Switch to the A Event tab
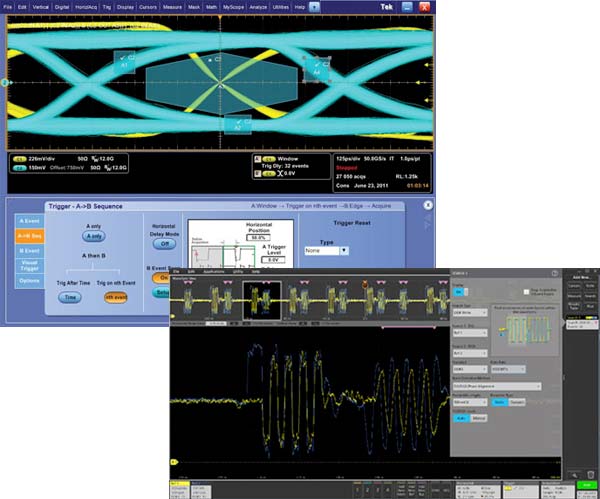The width and height of the screenshot is (600, 499). 30,223
